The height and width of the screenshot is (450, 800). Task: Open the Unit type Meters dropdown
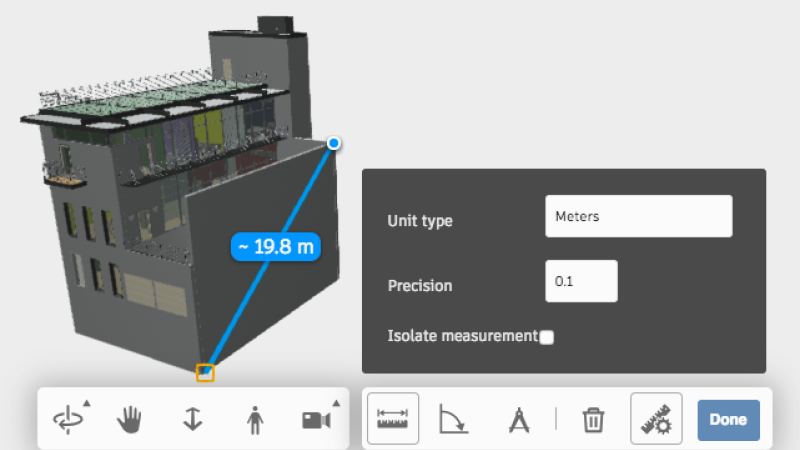639,216
